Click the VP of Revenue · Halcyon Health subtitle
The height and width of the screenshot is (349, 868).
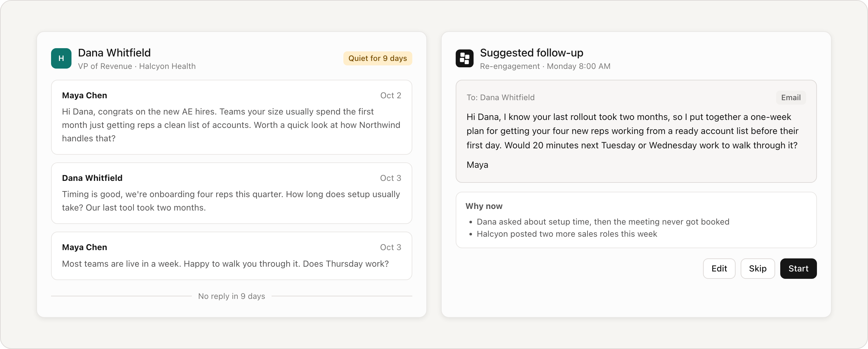coord(137,66)
